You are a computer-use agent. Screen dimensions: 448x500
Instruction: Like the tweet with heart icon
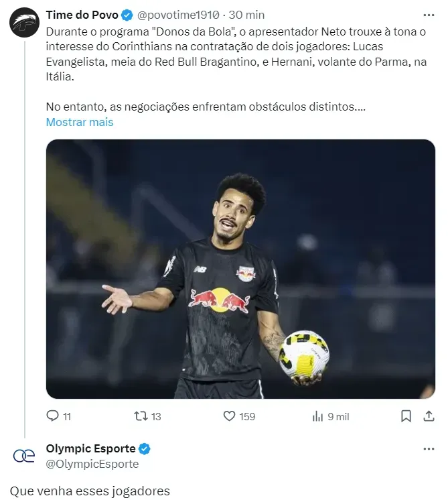tap(230, 416)
